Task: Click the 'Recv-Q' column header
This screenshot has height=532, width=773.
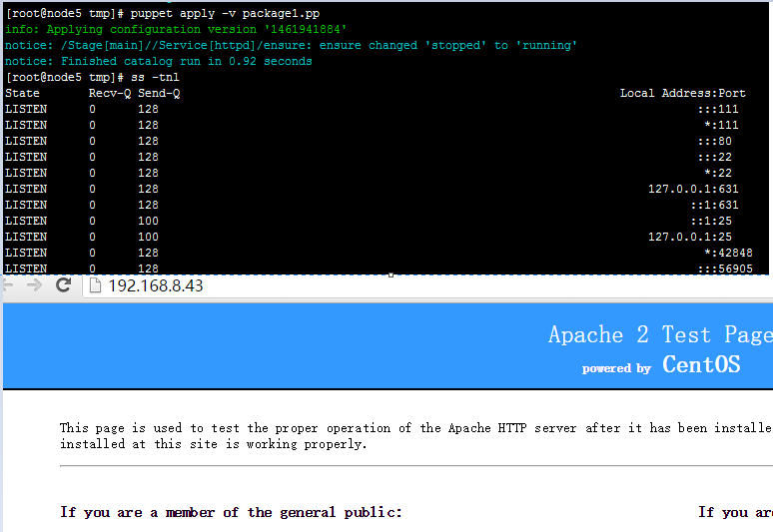Action: 110,93
